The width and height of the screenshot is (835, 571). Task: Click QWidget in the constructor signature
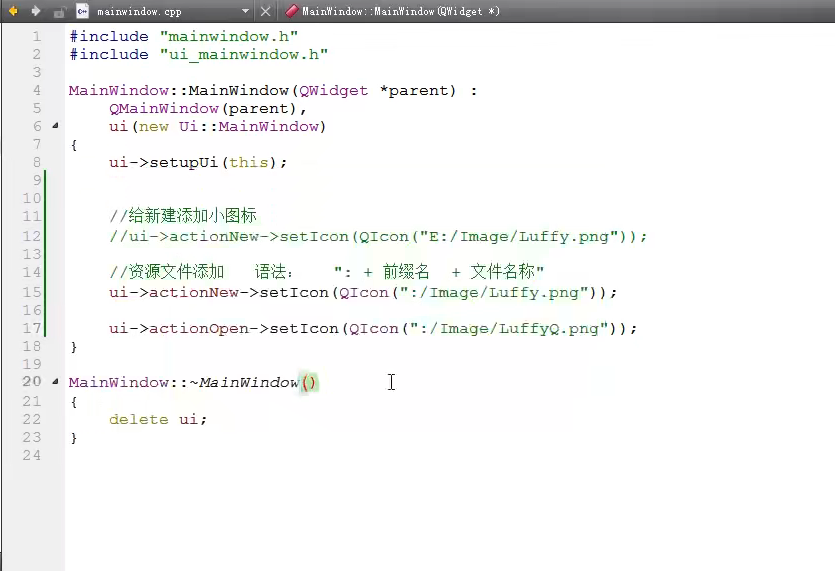pos(333,91)
